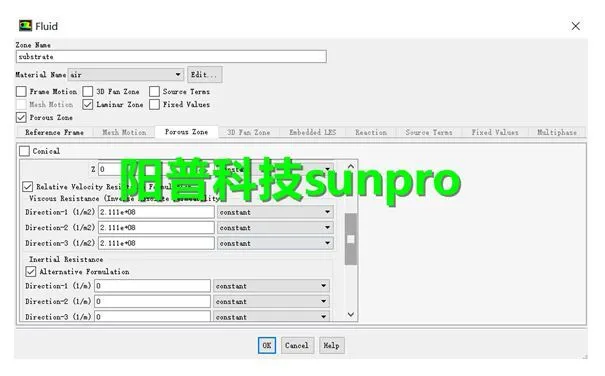Close the Fluid dialog window
The width and height of the screenshot is (605, 376).
[x=575, y=26]
